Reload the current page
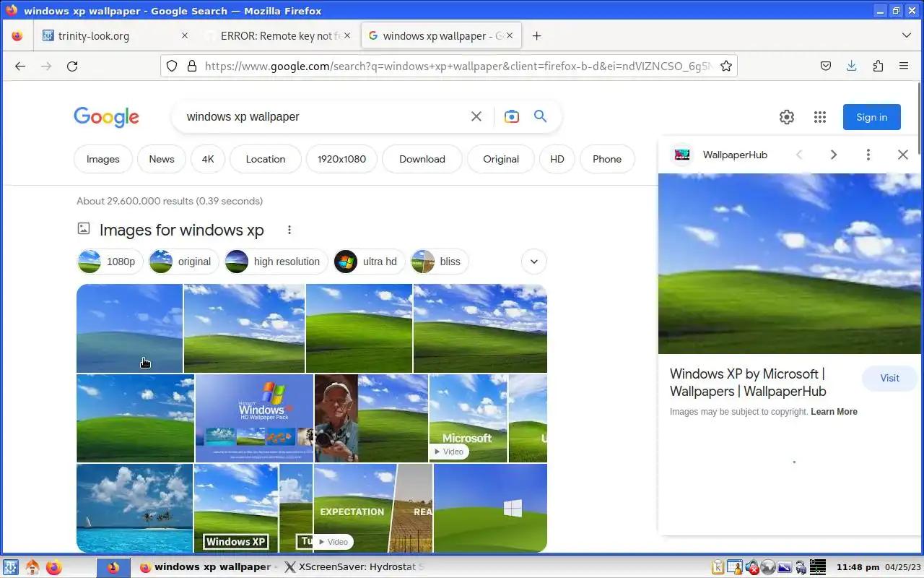924x578 pixels. 72,66
